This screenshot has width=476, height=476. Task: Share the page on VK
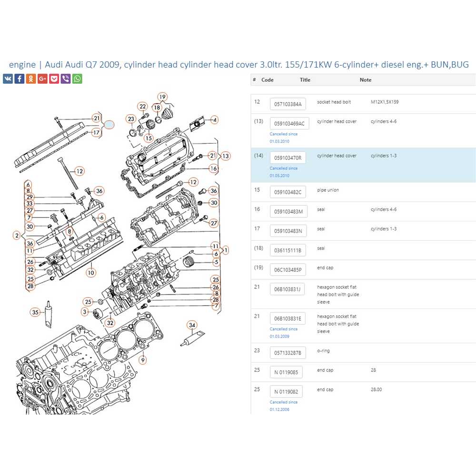[x=8, y=79]
